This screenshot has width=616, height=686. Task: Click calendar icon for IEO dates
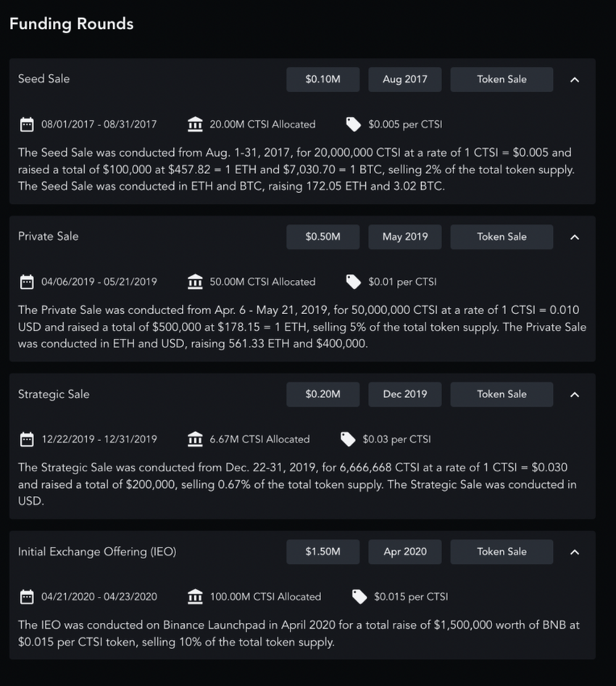[x=27, y=597]
